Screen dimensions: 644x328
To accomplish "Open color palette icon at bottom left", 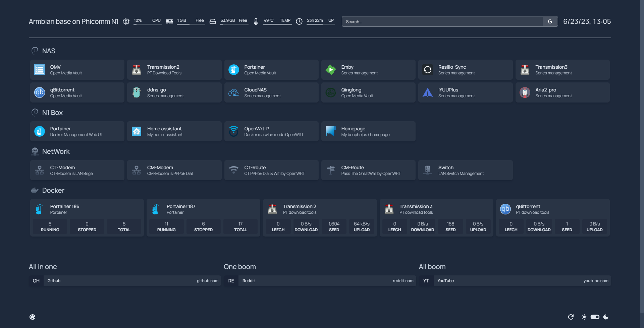I will tap(32, 317).
